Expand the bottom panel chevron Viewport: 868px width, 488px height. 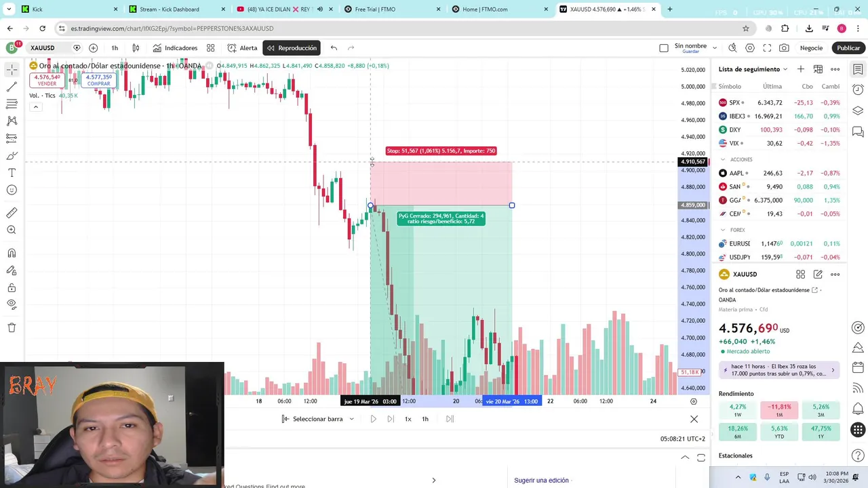[685, 457]
